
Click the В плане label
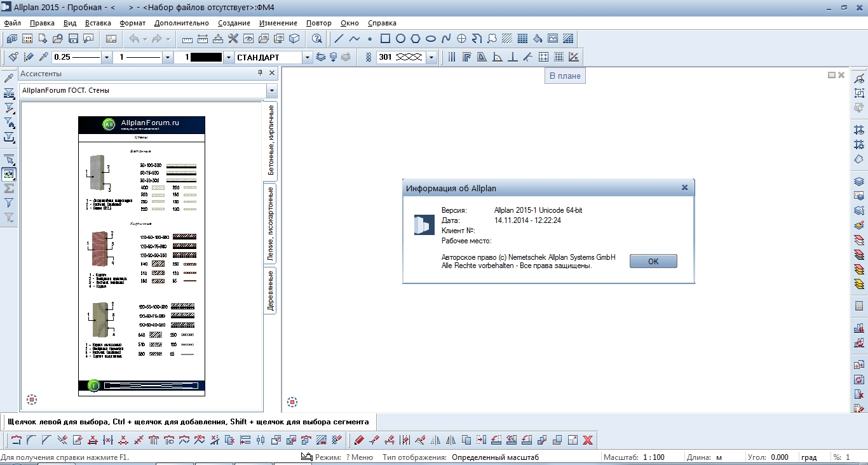(565, 76)
